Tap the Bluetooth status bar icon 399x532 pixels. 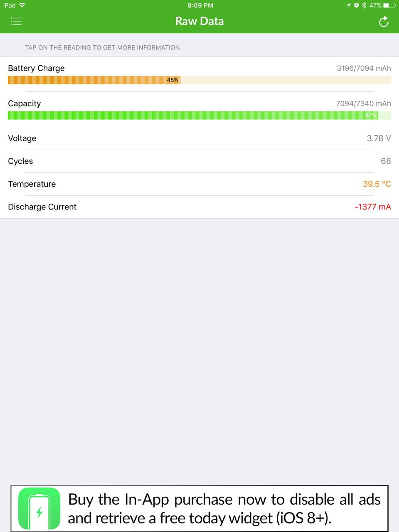click(364, 5)
